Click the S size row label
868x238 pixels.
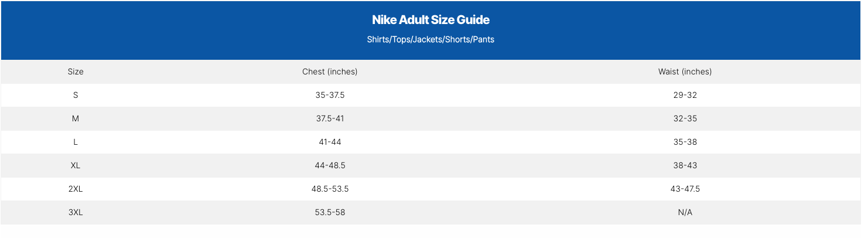click(76, 95)
